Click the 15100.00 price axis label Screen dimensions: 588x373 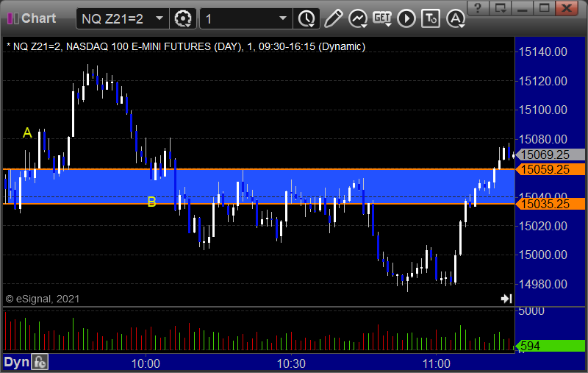coord(542,110)
